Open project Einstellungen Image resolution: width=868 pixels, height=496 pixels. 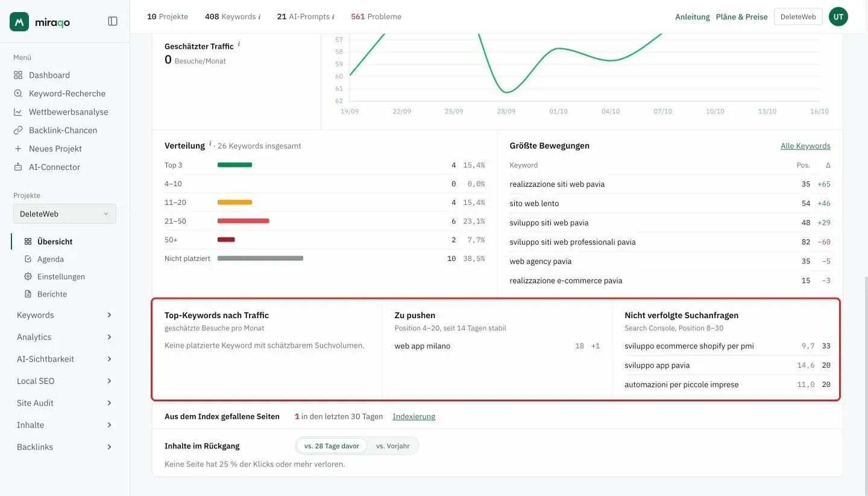[61, 277]
